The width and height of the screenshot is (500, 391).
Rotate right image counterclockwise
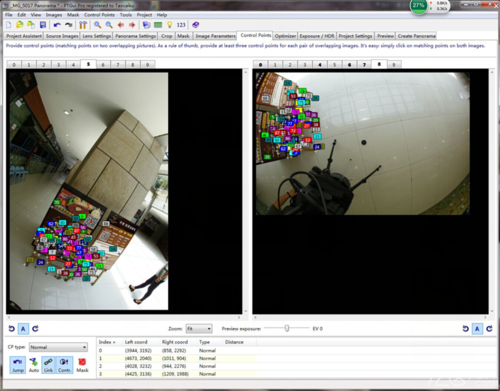tap(466, 329)
